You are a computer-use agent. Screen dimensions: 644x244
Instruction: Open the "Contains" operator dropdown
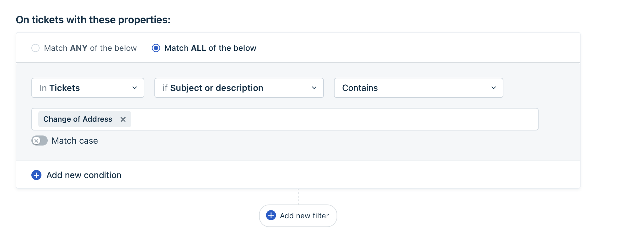click(418, 88)
